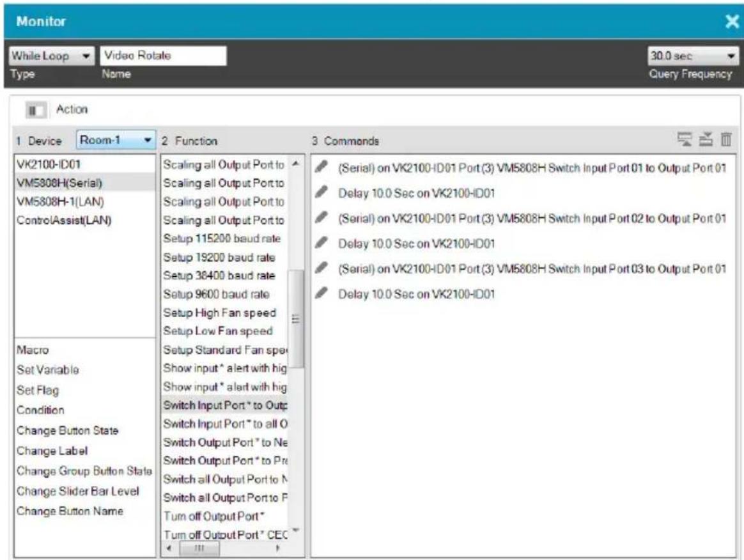
Task: Click the Video Rotate name field
Action: pyautogui.click(x=163, y=56)
